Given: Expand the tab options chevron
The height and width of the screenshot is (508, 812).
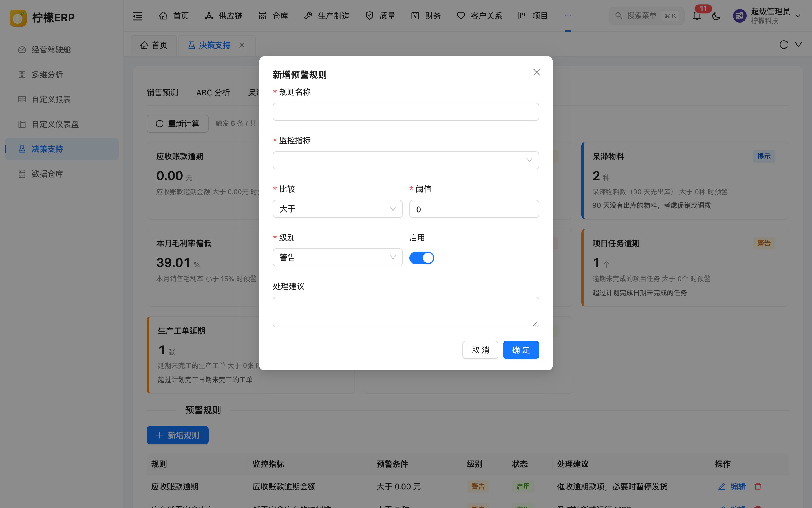Looking at the screenshot, I should click(x=798, y=45).
